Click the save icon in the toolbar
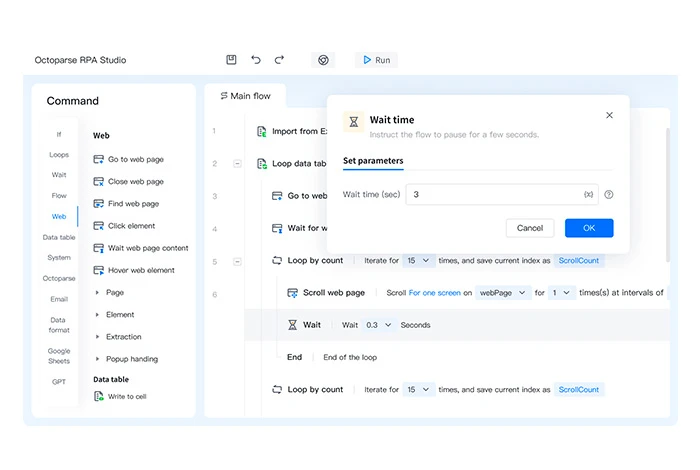 tap(231, 60)
